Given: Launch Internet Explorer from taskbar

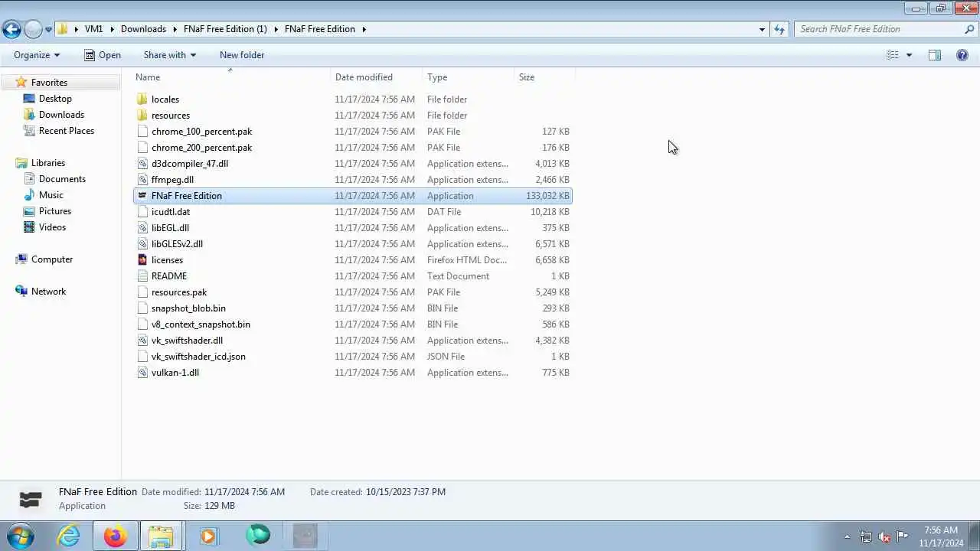Looking at the screenshot, I should pos(69,536).
